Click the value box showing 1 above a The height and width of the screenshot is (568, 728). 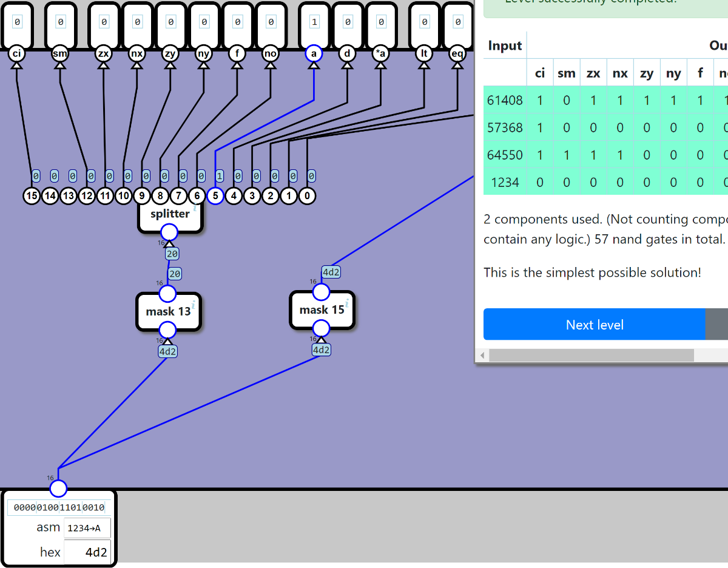[x=314, y=22]
